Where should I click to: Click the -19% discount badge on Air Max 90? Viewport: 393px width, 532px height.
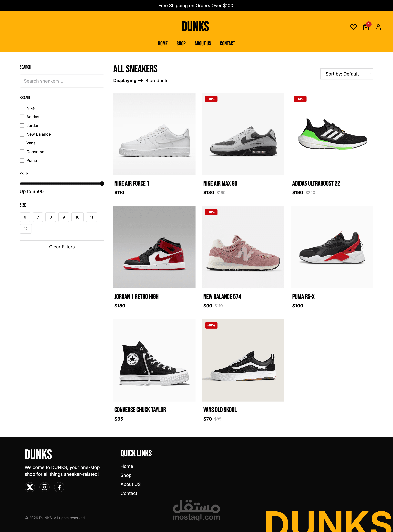click(211, 99)
